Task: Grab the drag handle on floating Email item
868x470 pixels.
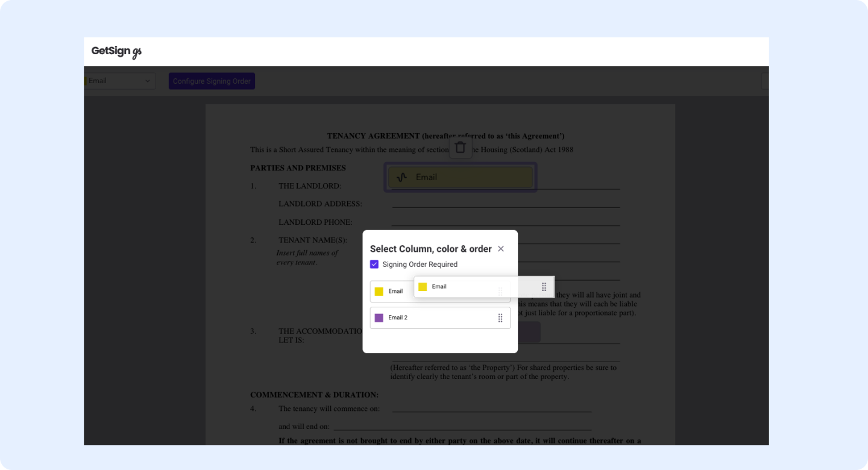Action: (544, 287)
